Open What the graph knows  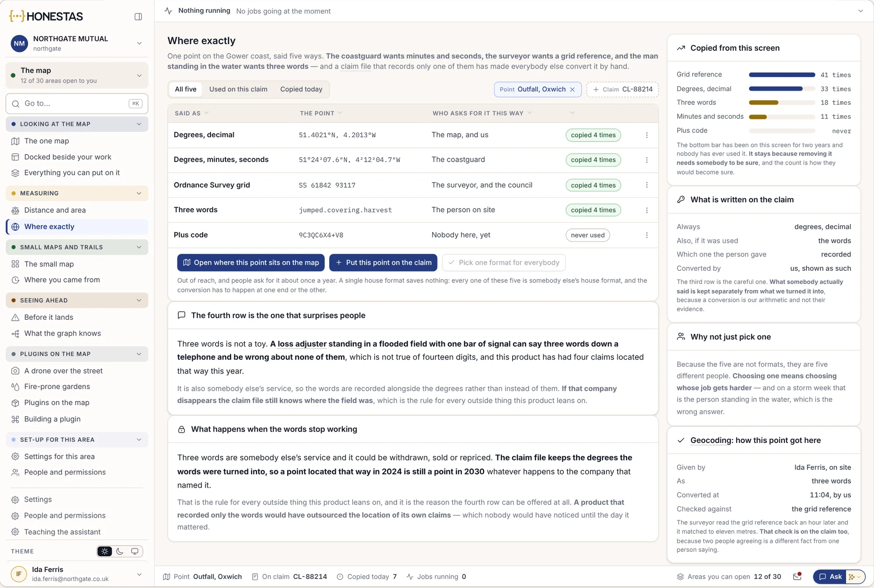[x=77, y=333]
